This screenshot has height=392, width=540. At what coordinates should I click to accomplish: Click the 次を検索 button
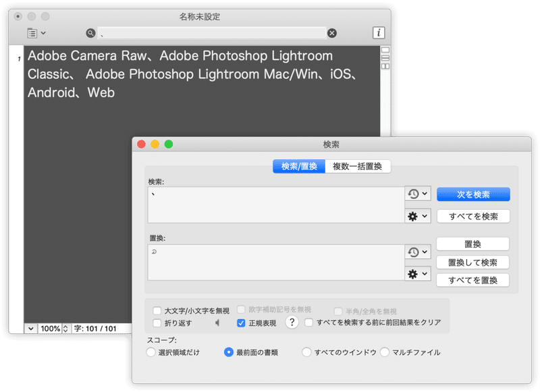point(473,194)
